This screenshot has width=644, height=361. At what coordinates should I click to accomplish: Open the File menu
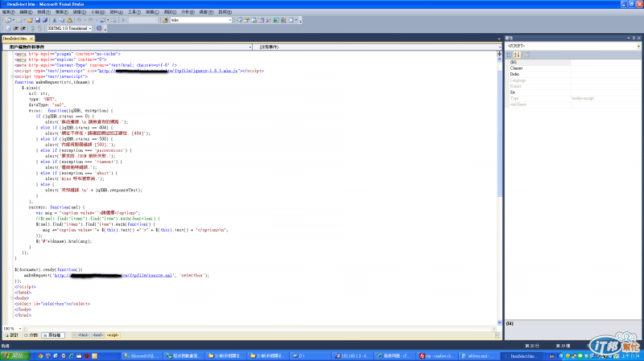(x=8, y=12)
